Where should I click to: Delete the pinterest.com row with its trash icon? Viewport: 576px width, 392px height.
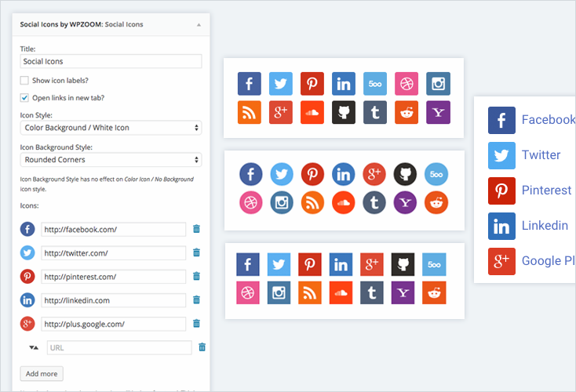[196, 276]
